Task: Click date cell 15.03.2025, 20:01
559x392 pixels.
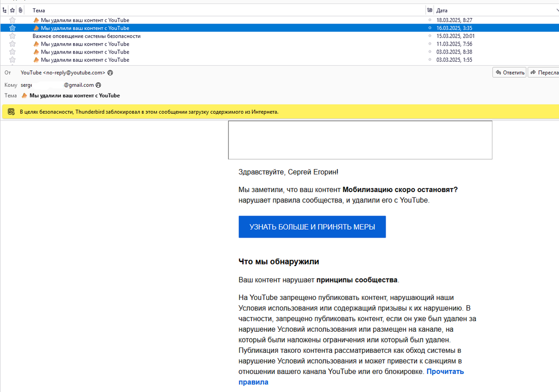Action: pyautogui.click(x=455, y=36)
